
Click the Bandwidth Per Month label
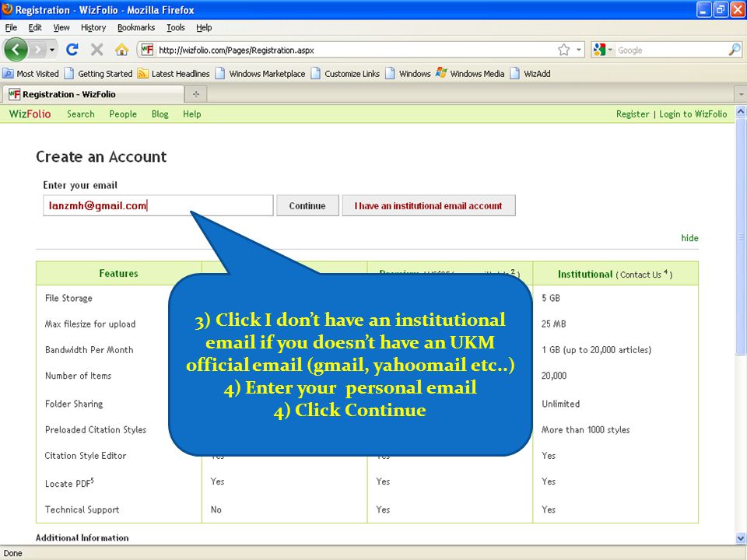tap(89, 349)
